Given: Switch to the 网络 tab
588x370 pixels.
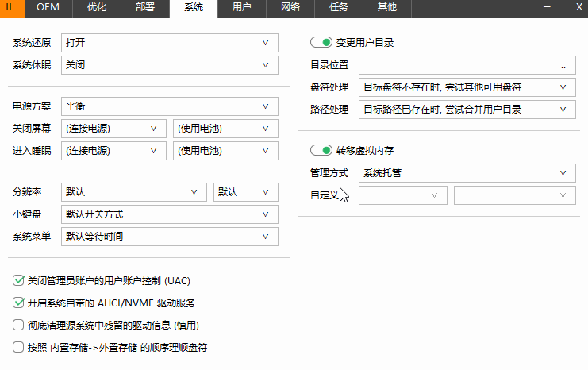Looking at the screenshot, I should coord(290,8).
